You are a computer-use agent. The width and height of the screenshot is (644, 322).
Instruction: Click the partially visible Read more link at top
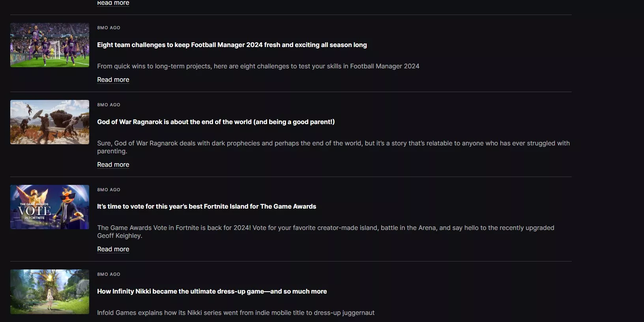pos(113,3)
